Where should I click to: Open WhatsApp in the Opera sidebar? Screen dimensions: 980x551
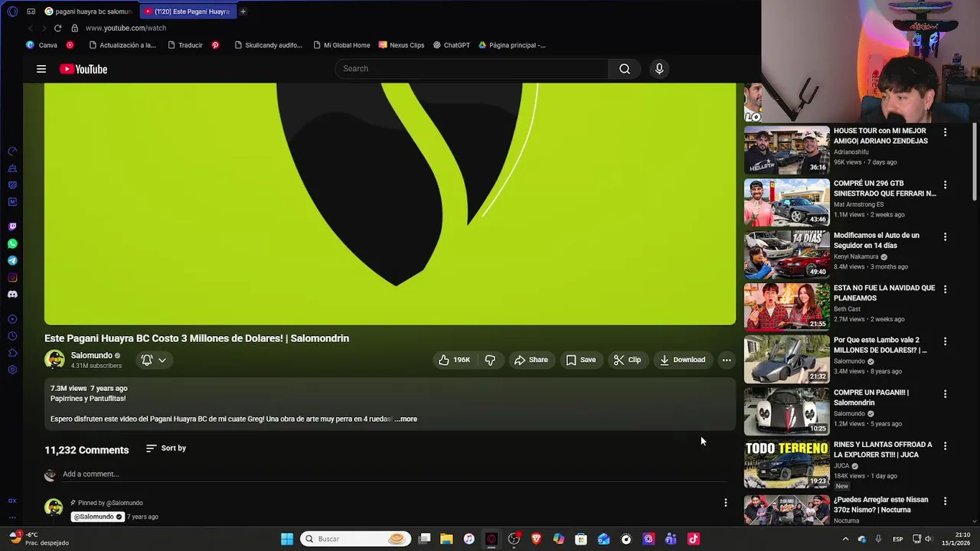pos(12,244)
